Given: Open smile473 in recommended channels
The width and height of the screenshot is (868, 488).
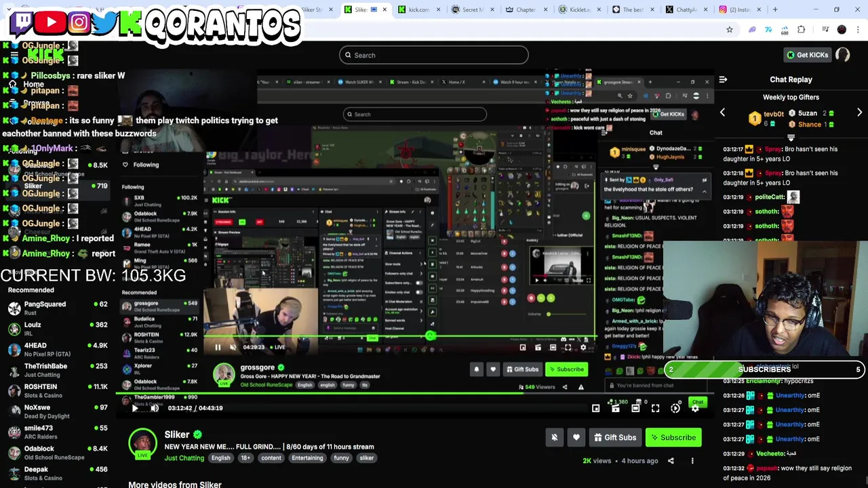Looking at the screenshot, I should 58,432.
